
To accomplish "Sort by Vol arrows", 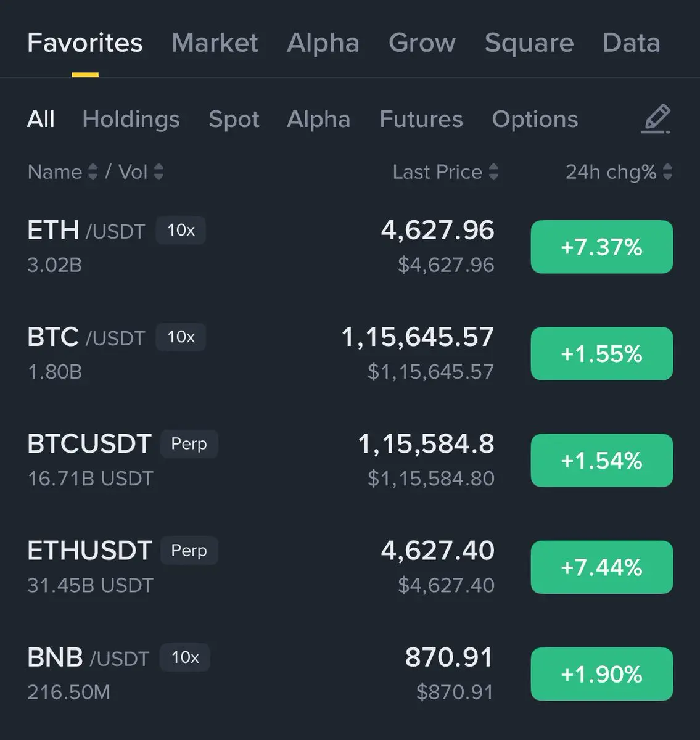I will pyautogui.click(x=159, y=171).
